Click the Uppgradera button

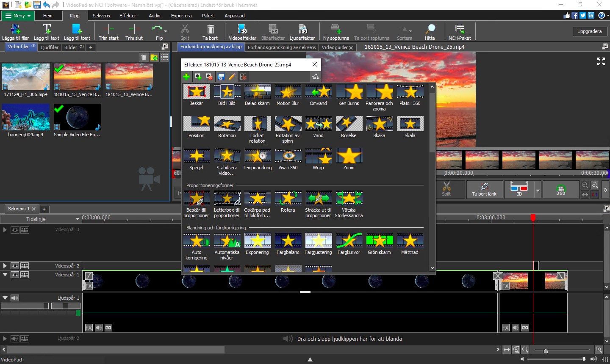point(589,31)
